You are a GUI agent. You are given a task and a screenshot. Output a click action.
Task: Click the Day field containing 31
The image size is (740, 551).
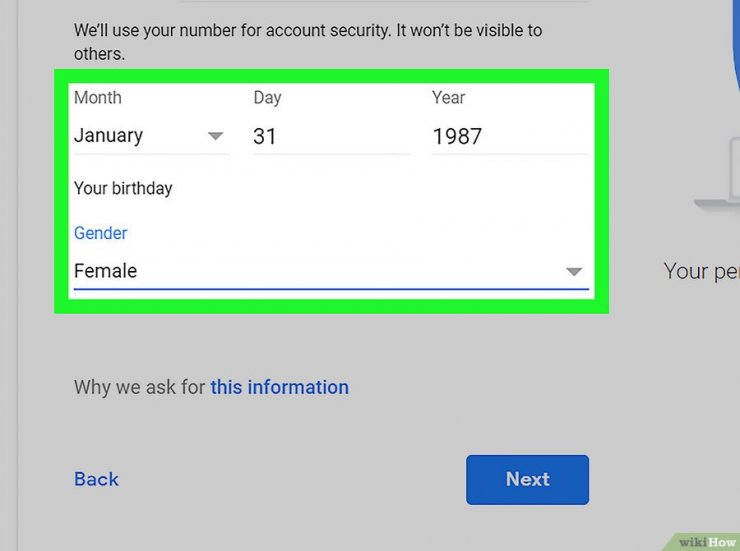tap(331, 136)
